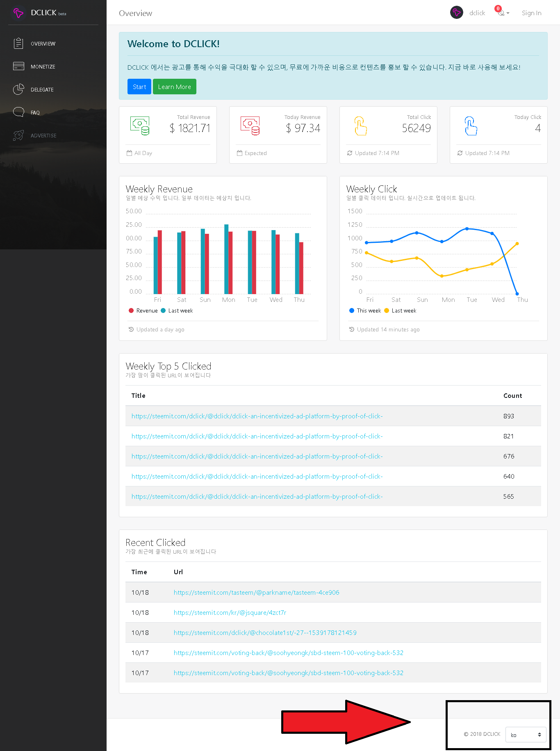The image size is (560, 751).
Task: Open Delegate pie chart icon
Action: tap(18, 89)
